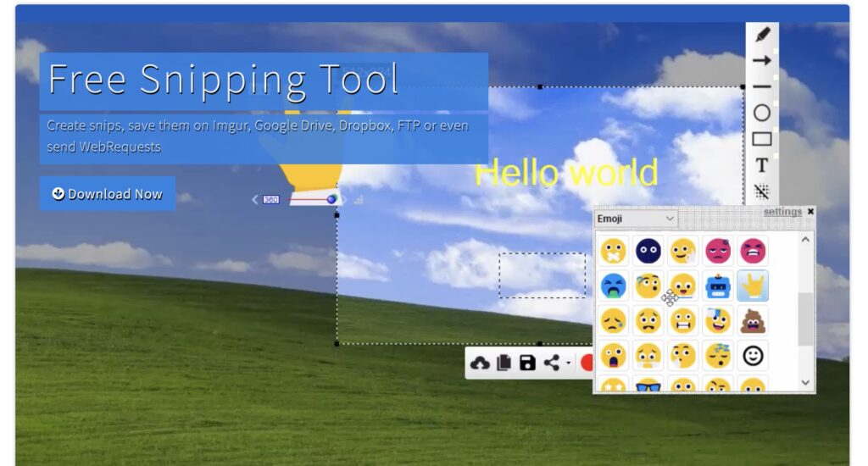Screen dimensions: 868x466
Task: Insert the rock-on hand emoji
Action: [x=753, y=286]
